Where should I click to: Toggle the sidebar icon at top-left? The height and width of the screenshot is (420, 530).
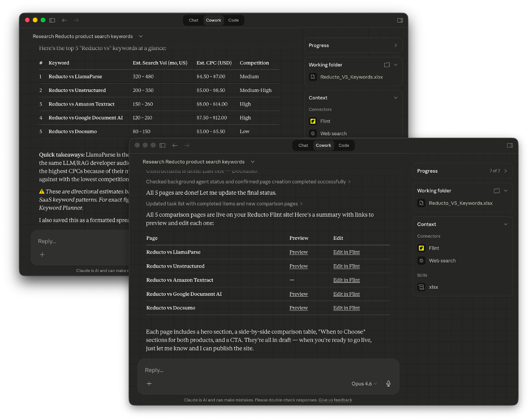[x=162, y=145]
